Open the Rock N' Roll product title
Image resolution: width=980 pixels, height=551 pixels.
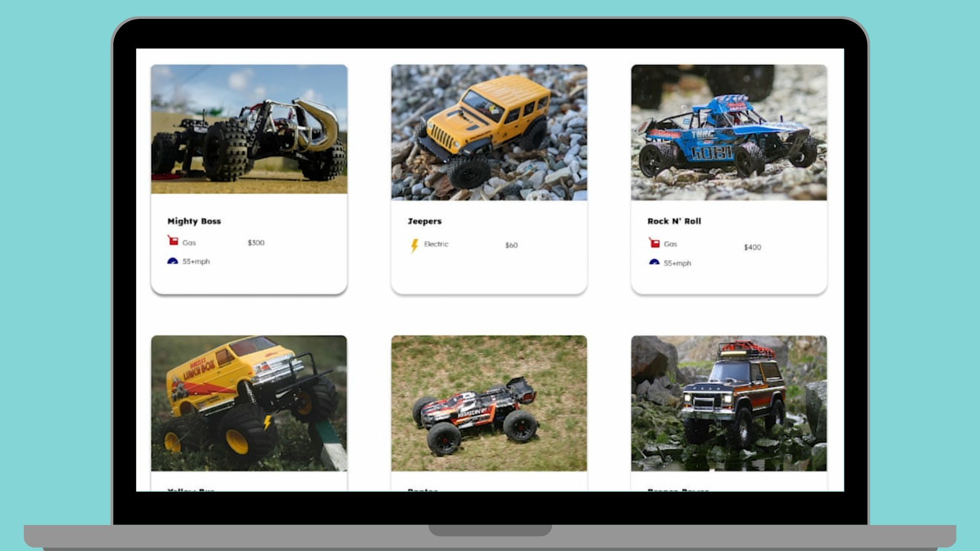click(x=674, y=221)
